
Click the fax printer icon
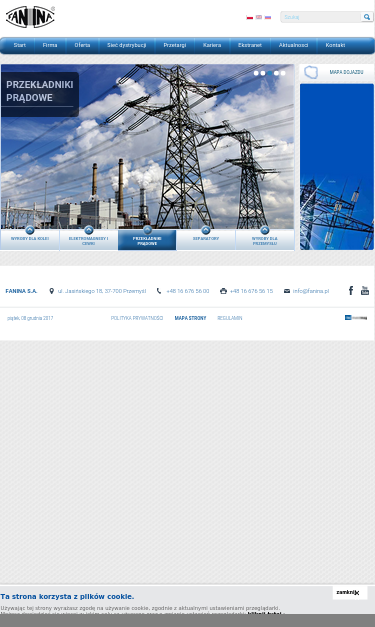pyautogui.click(x=223, y=291)
